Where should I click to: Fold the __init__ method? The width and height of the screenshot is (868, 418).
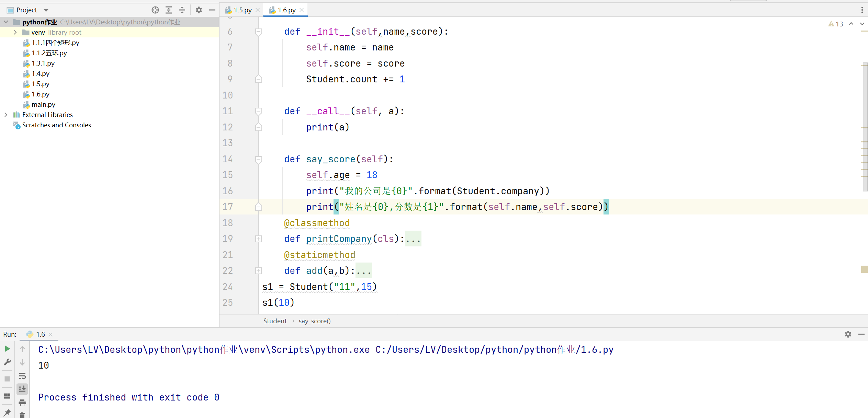259,32
